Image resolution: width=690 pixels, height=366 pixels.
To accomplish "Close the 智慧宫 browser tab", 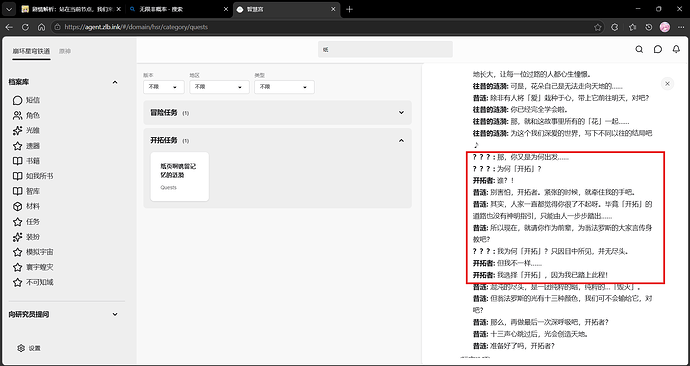I will (334, 9).
